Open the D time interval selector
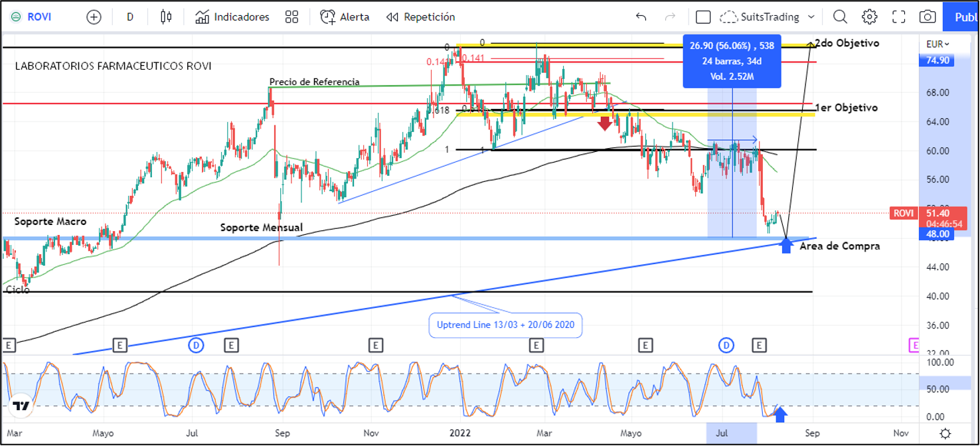The width and height of the screenshot is (980, 446). pyautogui.click(x=130, y=17)
